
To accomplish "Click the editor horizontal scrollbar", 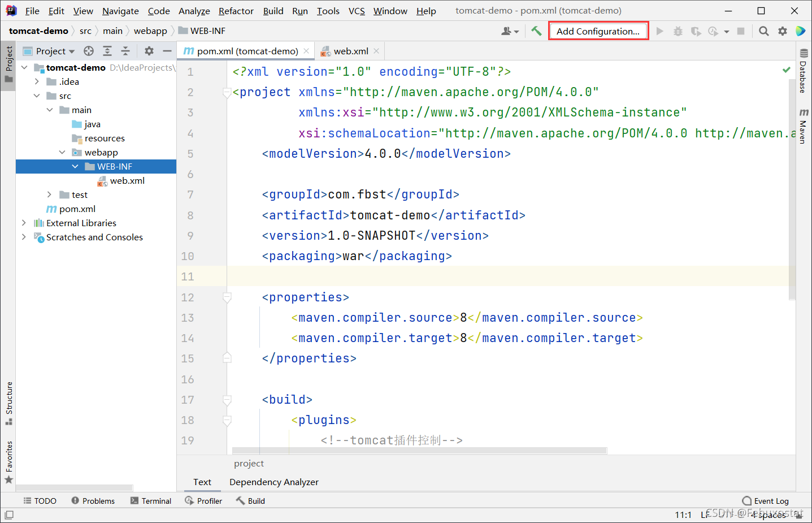I will [419, 451].
